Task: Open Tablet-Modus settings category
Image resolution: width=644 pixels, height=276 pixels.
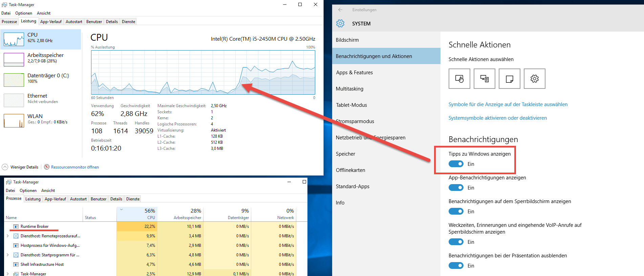Action: [386, 105]
